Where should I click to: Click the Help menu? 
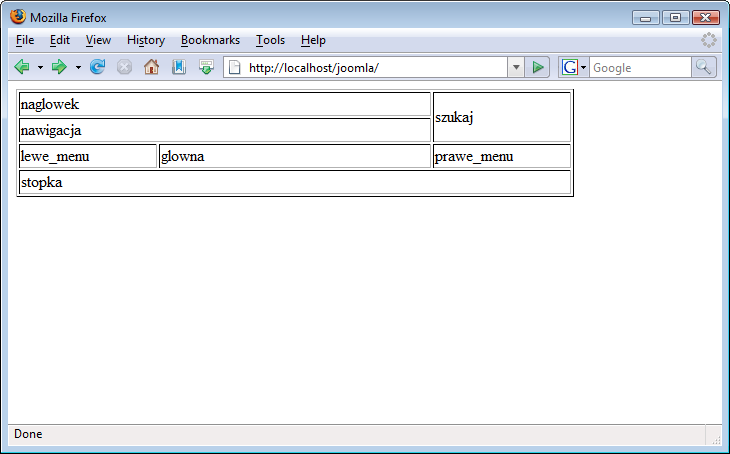coord(313,40)
